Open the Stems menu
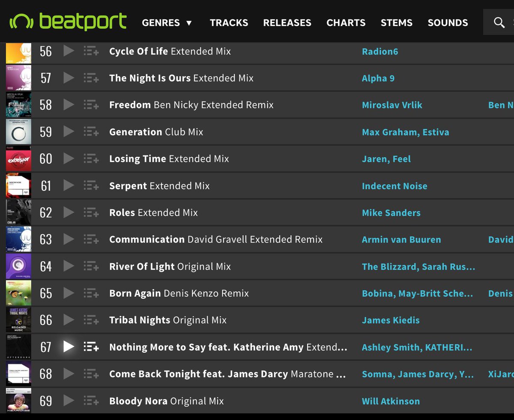This screenshot has height=420, width=514. (397, 23)
